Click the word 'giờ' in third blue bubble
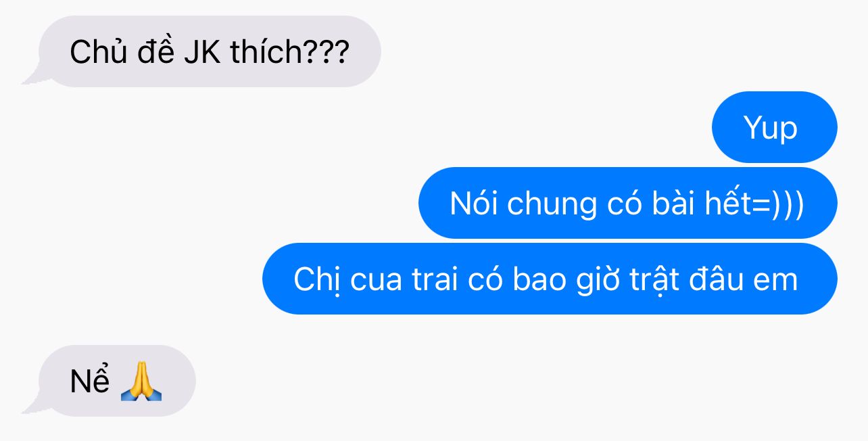 (x=598, y=280)
